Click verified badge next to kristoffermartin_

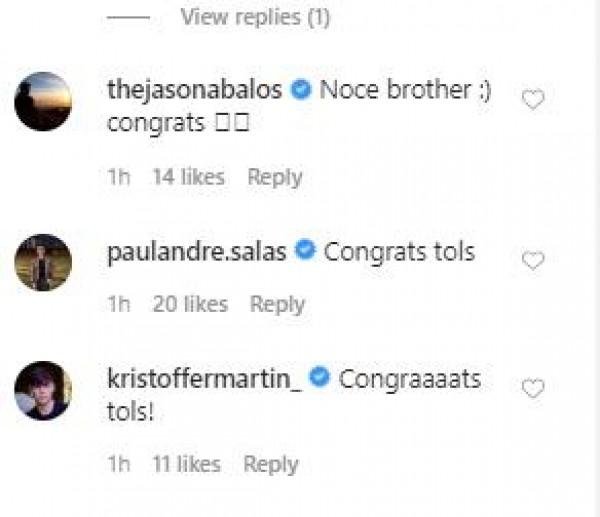point(321,378)
